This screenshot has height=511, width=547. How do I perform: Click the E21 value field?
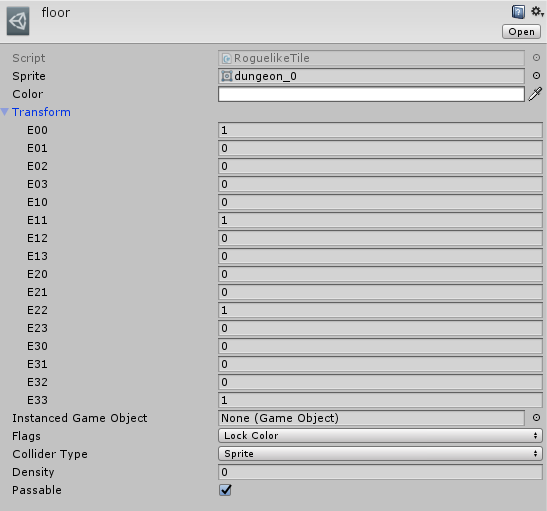point(380,292)
